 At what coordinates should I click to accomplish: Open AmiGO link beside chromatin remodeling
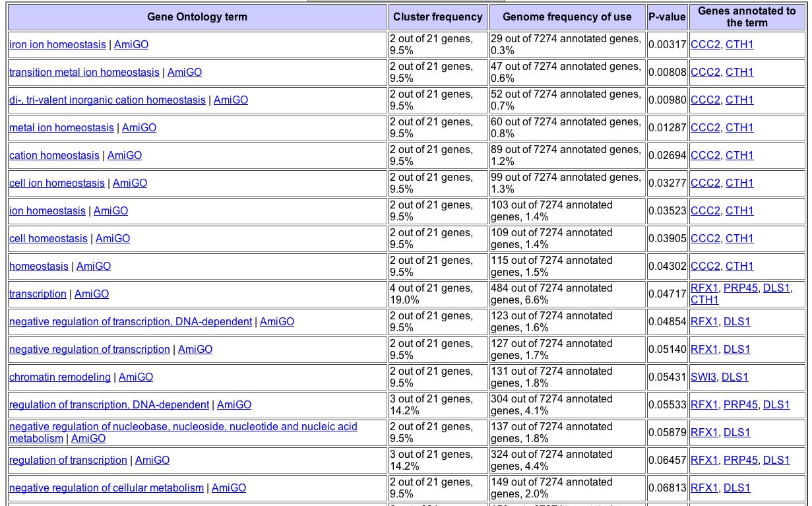coord(136,377)
